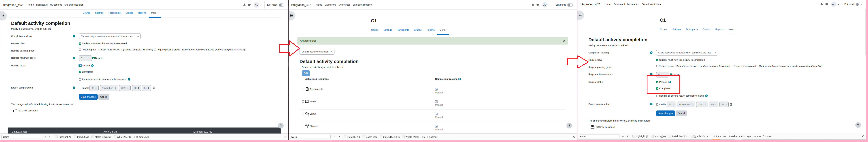Image resolution: width=868 pixels, height=142 pixels.
Task: Switch to Participants tab in left screenshot
Action: click(115, 13)
